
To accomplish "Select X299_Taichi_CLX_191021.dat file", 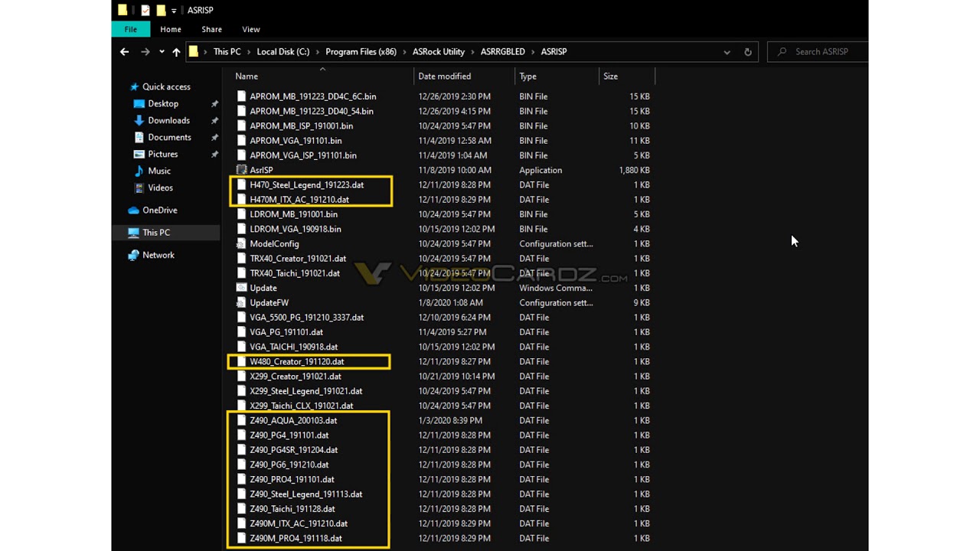I will [x=302, y=406].
